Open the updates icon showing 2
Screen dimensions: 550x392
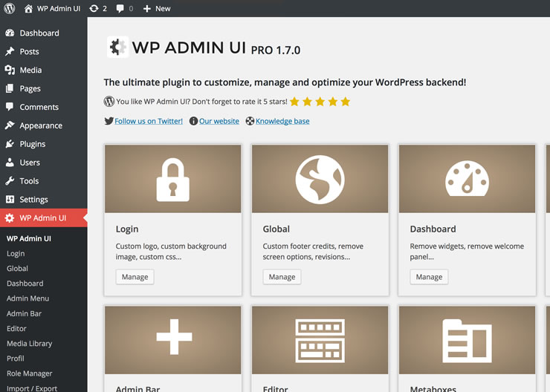tap(94, 8)
